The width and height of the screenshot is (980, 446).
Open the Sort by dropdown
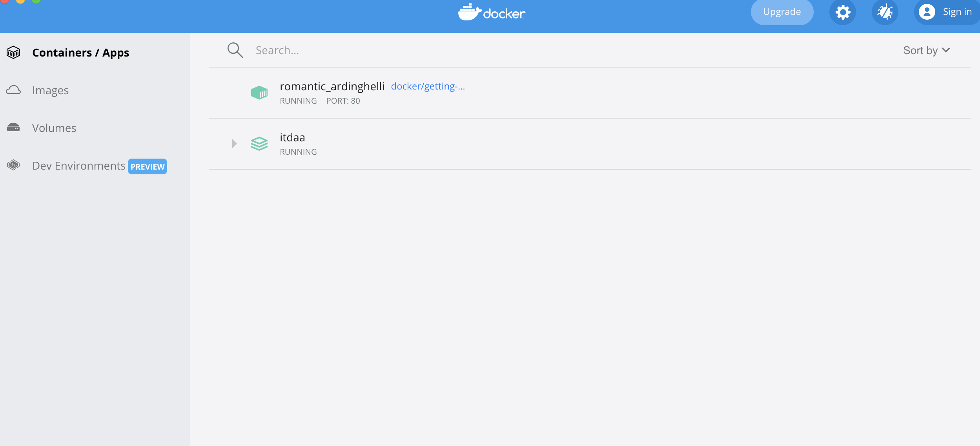[926, 50]
